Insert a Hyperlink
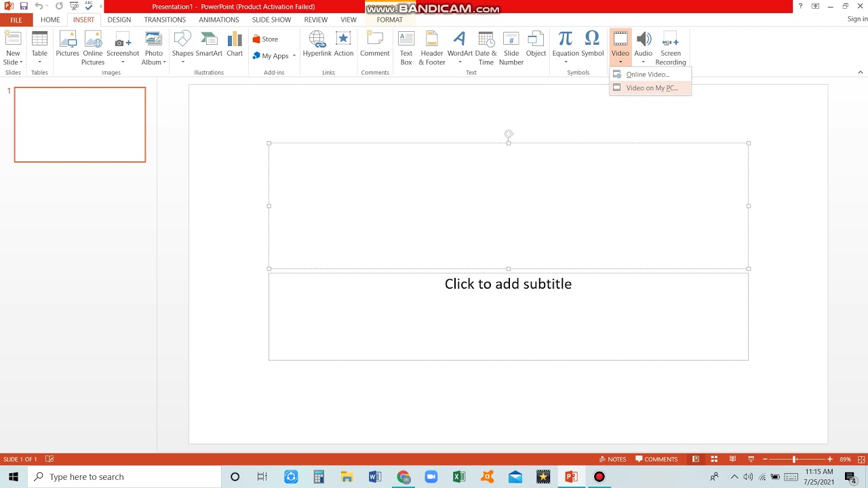The width and height of the screenshot is (868, 488). pos(317,44)
